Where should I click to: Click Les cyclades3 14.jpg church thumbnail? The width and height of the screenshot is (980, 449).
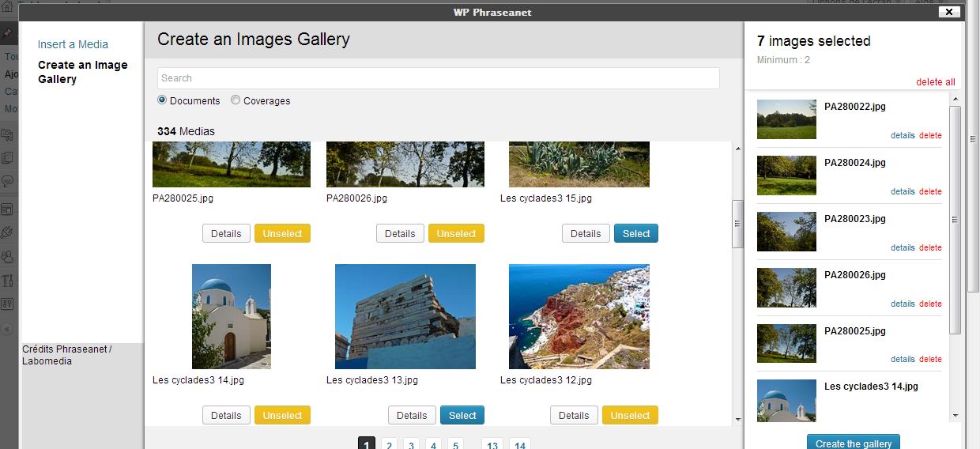point(232,316)
